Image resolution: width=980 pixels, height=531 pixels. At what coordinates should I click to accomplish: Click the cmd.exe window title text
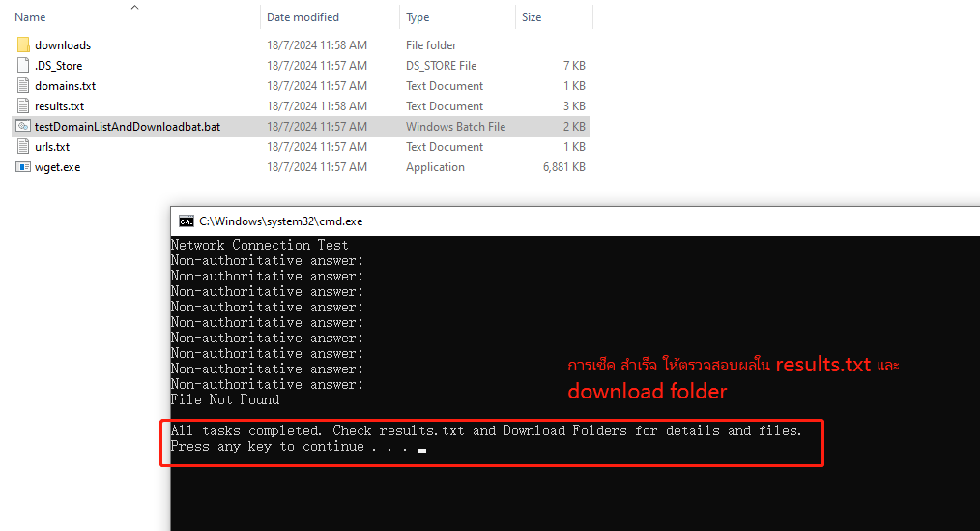[280, 221]
